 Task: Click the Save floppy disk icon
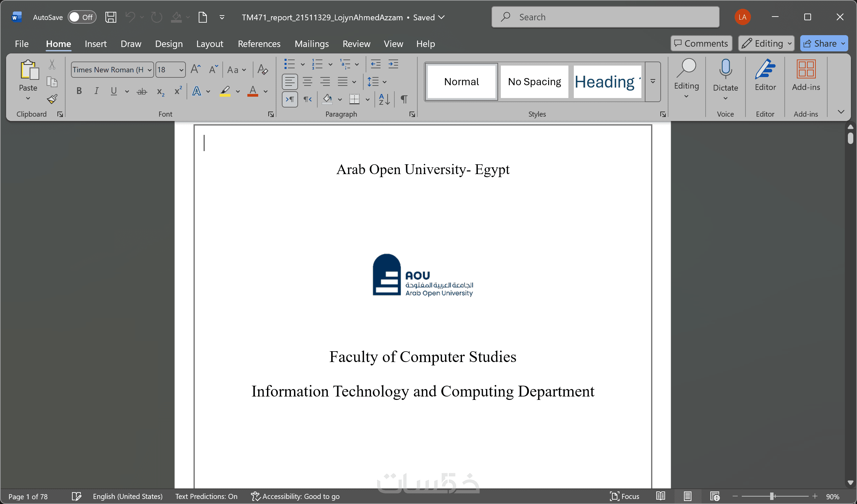click(111, 17)
